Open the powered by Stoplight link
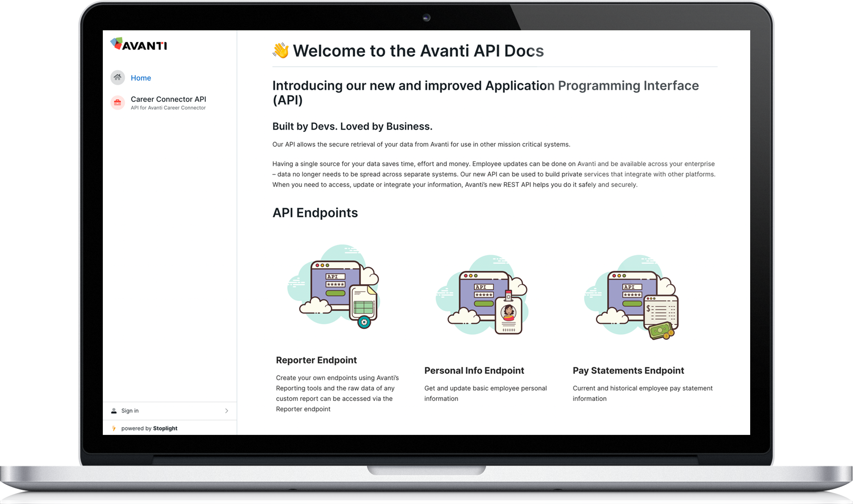The image size is (853, 504). (x=149, y=428)
